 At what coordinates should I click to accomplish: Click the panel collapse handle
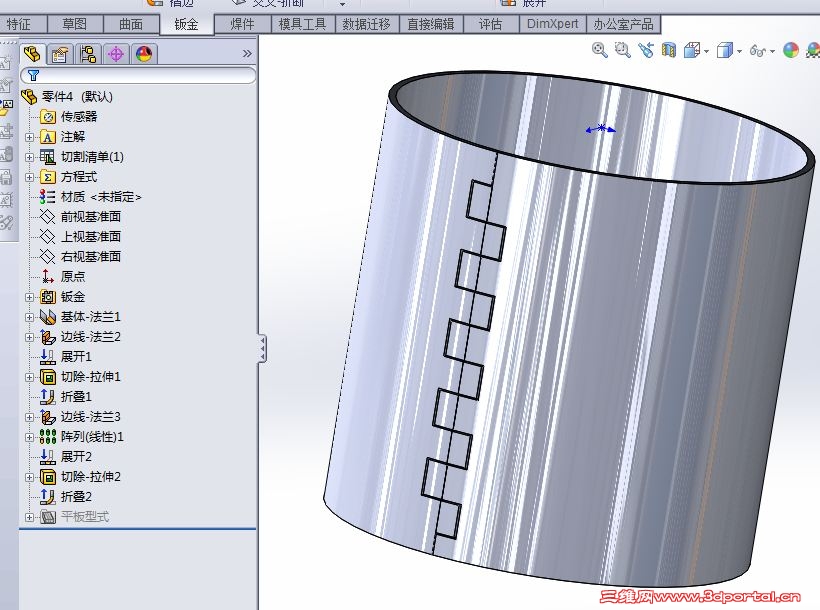coord(262,349)
